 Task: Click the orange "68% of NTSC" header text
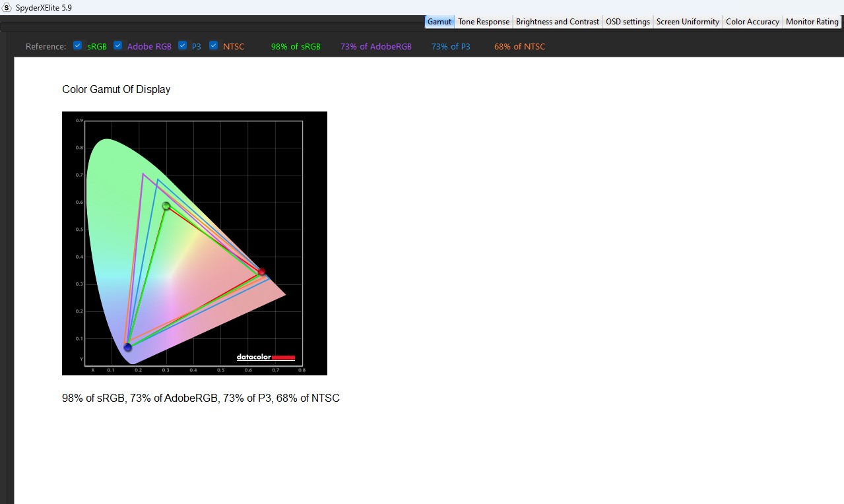(x=519, y=47)
